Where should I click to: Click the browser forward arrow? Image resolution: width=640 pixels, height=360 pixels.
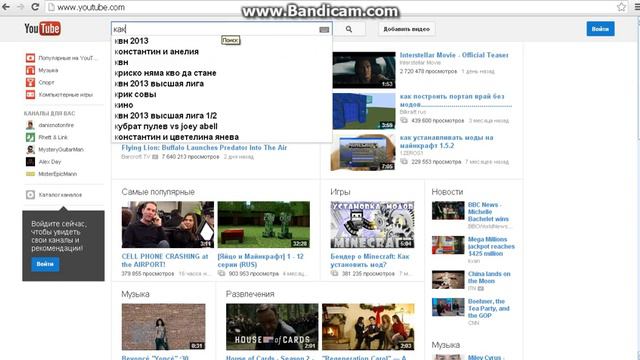(20, 7)
